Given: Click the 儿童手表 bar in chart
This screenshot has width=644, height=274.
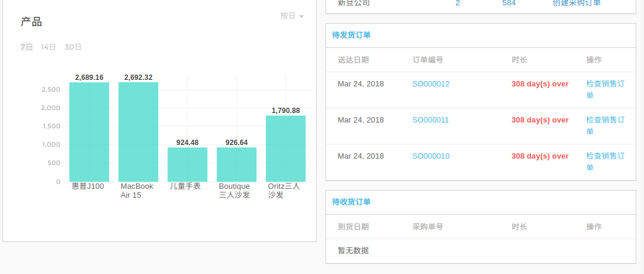Looking at the screenshot, I should (187, 165).
